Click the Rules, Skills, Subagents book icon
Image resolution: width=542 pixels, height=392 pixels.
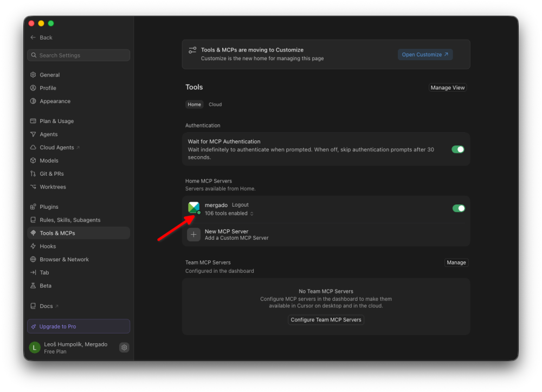coord(33,220)
